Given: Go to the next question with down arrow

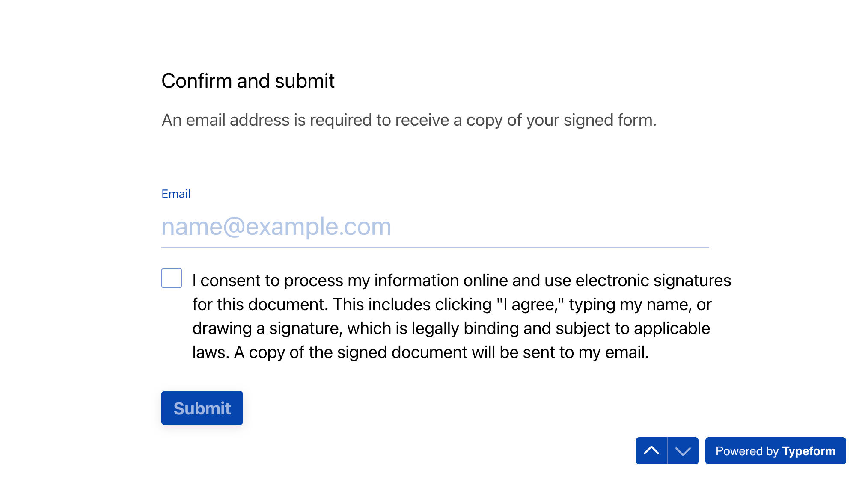Looking at the screenshot, I should (683, 451).
